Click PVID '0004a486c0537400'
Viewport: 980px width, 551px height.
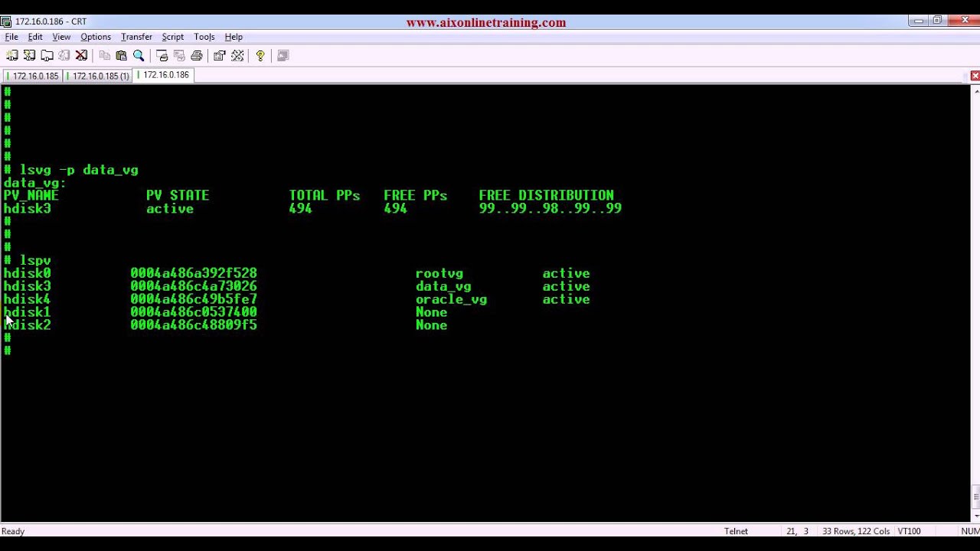(194, 312)
